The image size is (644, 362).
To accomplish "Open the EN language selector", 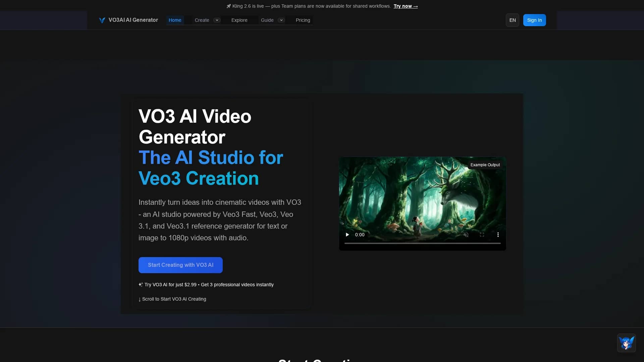I will [513, 20].
